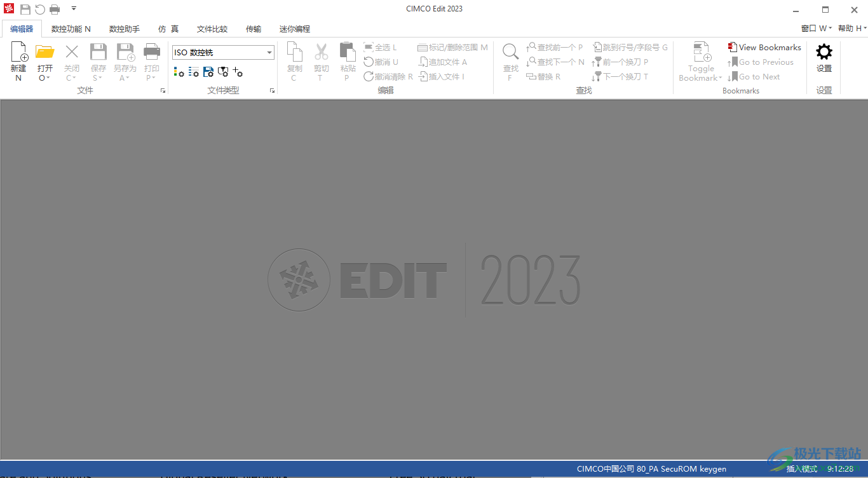
Task: Click the 9:12:28 clock in status bar
Action: point(840,469)
